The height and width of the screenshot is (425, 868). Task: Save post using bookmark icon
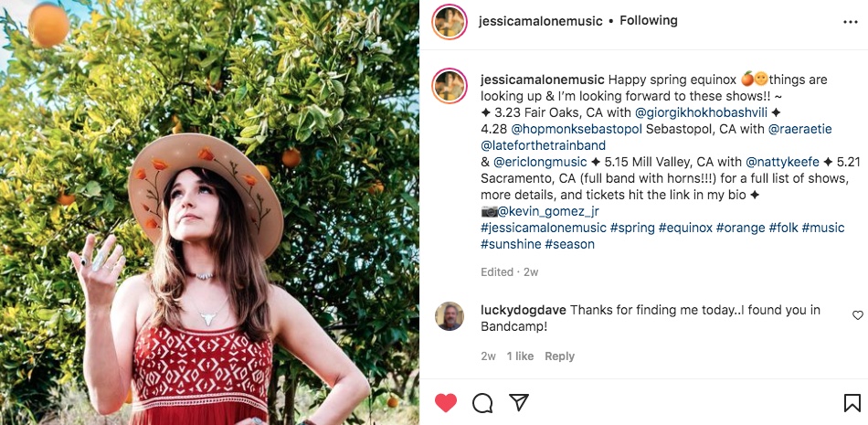(852, 403)
